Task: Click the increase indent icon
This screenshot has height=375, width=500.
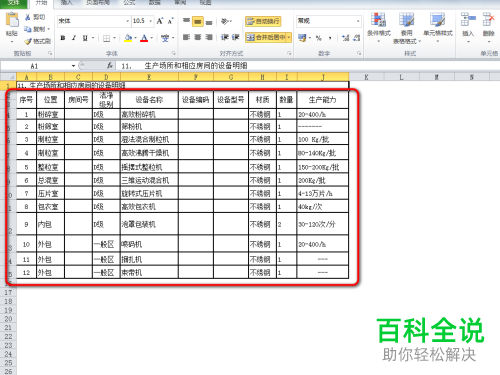Action: coord(235,37)
